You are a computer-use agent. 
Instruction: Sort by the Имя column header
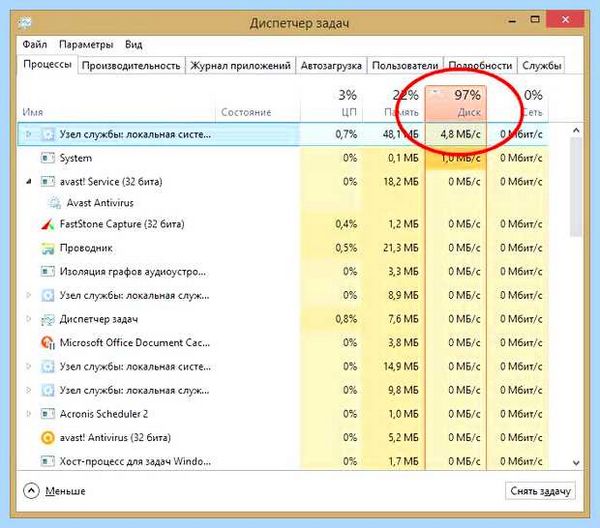tap(116, 103)
